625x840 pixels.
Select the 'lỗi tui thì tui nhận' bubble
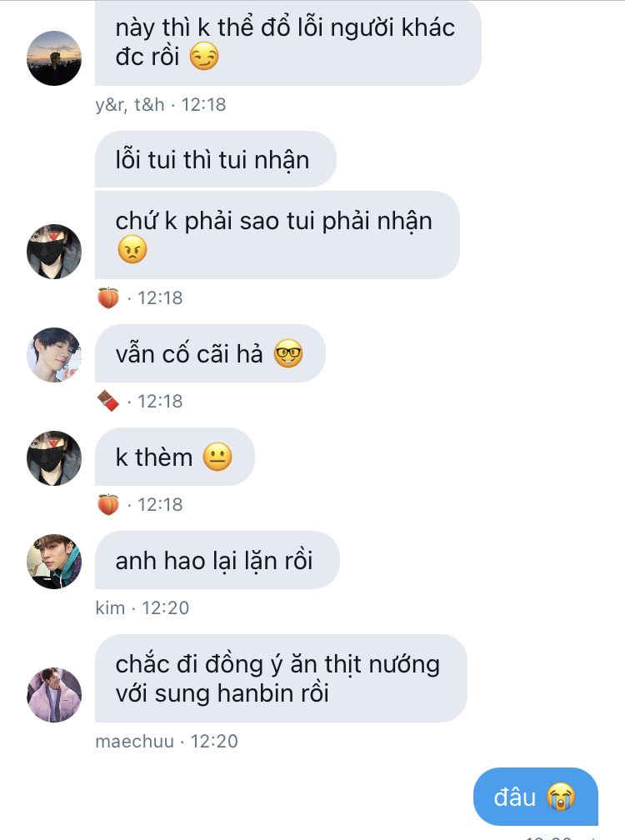point(216,160)
